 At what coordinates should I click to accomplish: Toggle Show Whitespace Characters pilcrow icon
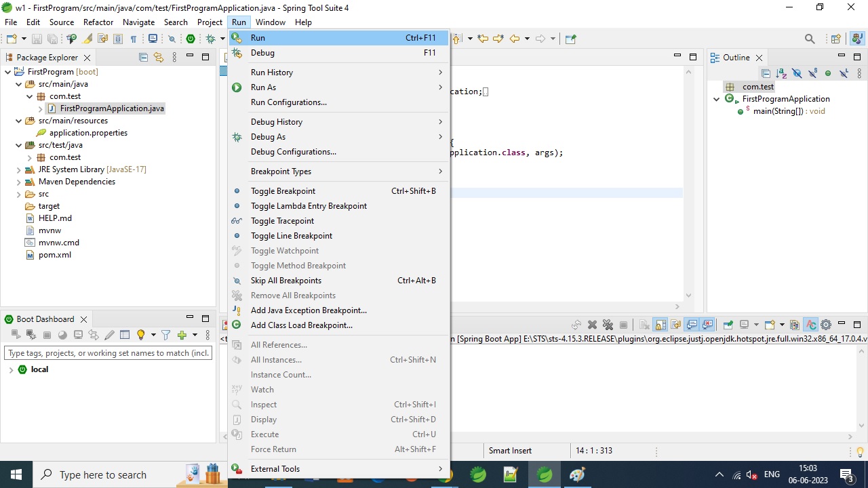click(133, 39)
